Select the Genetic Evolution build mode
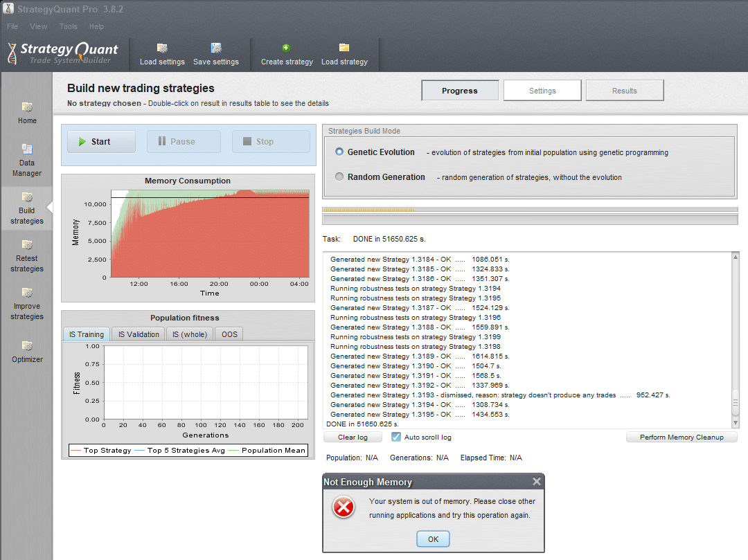 pyautogui.click(x=339, y=152)
